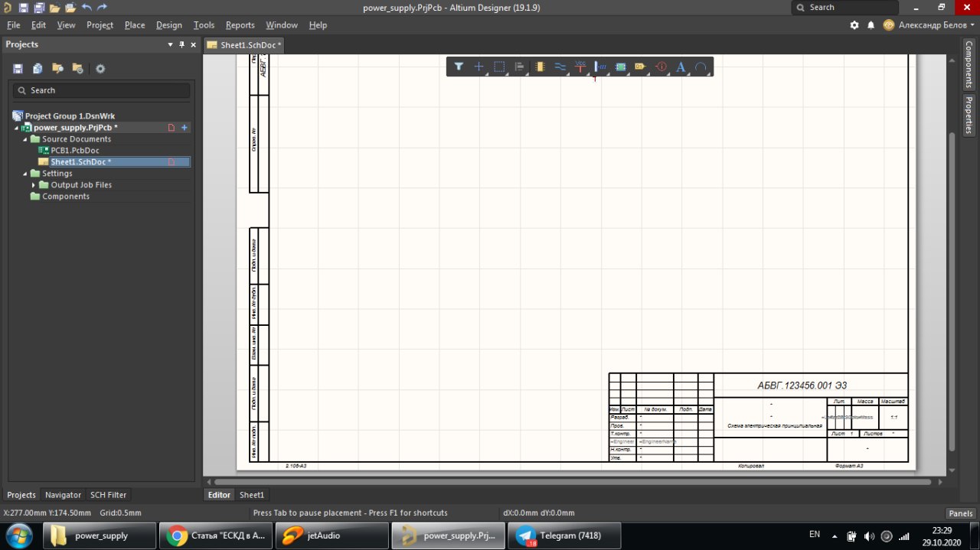This screenshot has height=550, width=980.
Task: Open the File menu
Action: tap(13, 24)
